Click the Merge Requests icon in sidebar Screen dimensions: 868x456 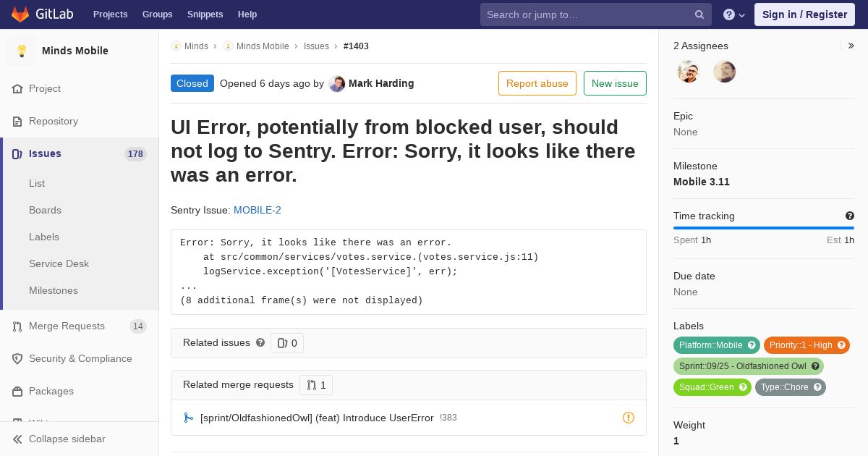click(x=17, y=326)
